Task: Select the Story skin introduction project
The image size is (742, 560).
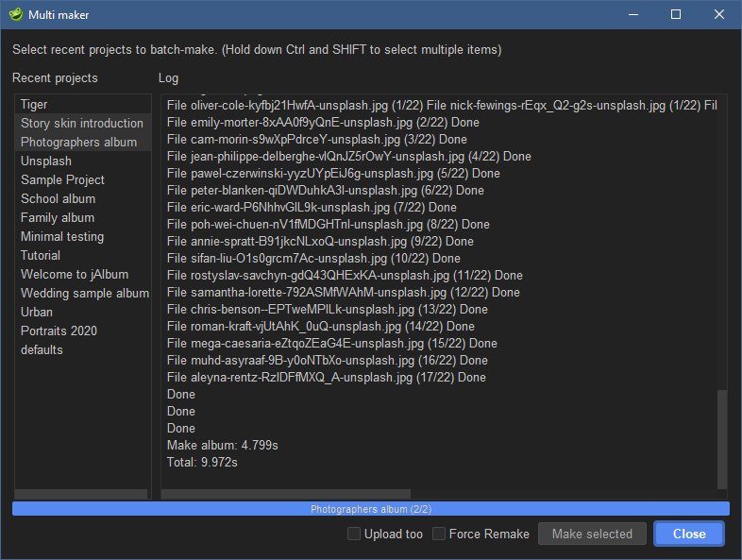Action: (82, 123)
